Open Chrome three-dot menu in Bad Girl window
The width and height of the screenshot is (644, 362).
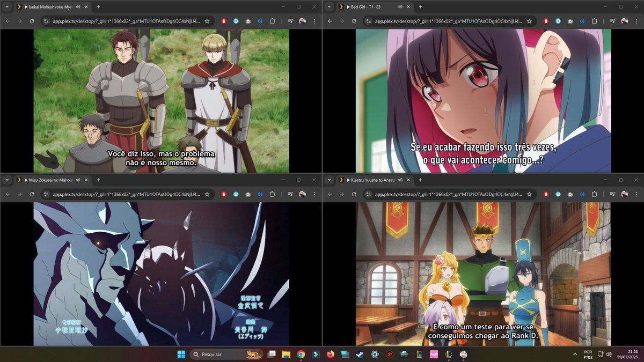pos(636,21)
